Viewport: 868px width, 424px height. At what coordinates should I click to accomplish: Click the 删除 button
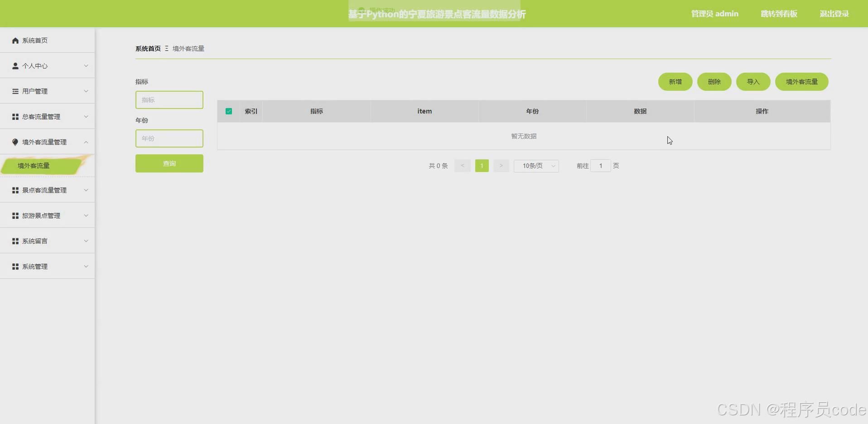(714, 82)
